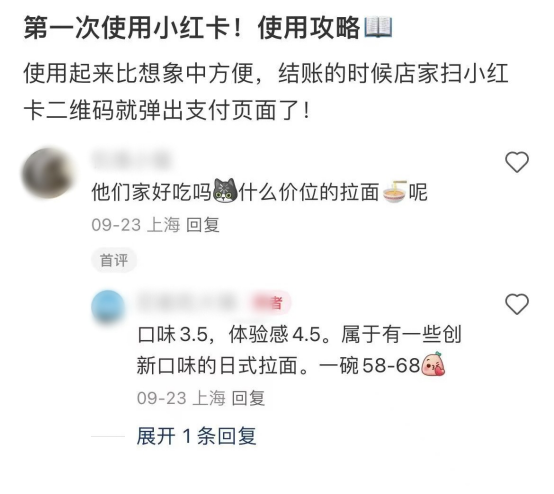Tap the peach kiss emoji in reply
The image size is (554, 494).
433,364
